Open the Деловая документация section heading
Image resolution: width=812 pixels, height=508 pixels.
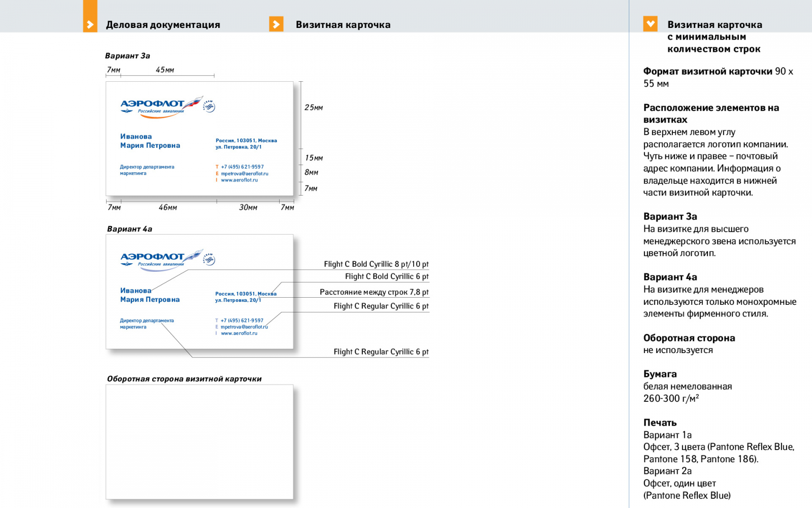163,25
